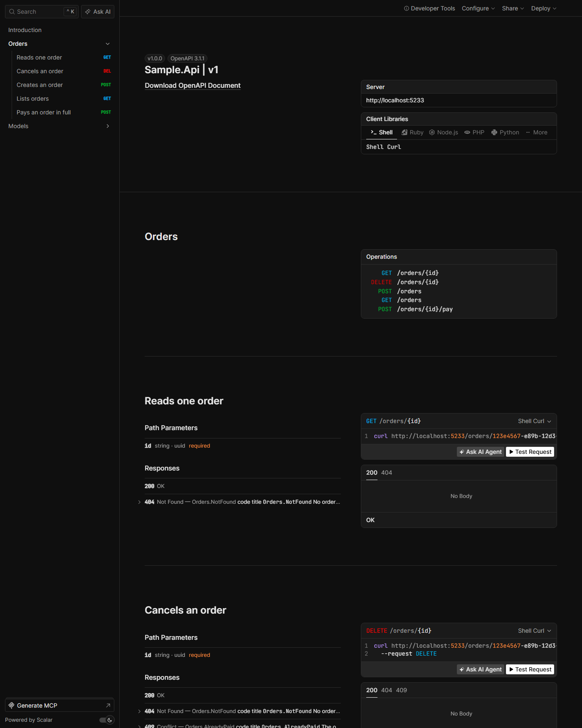Image resolution: width=582 pixels, height=728 pixels.
Task: Click the Generate MCP button
Action: (59, 706)
